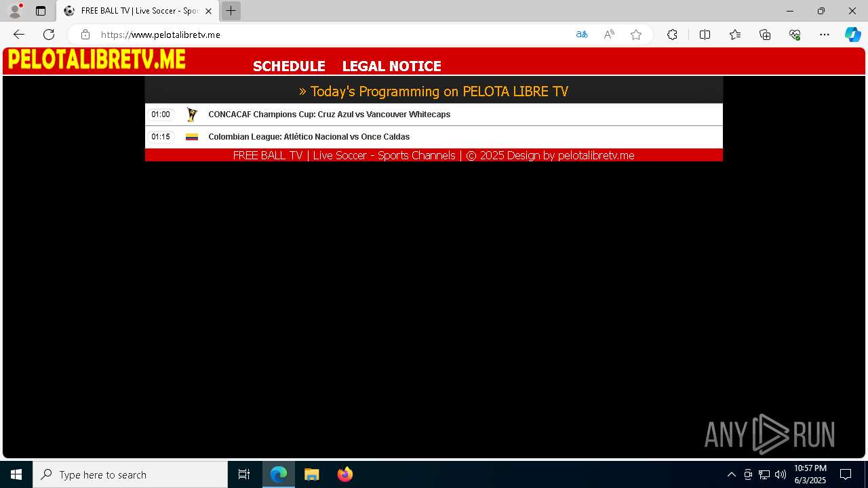Click the Colombian flag icon
This screenshot has width=868, height=488.
click(192, 137)
